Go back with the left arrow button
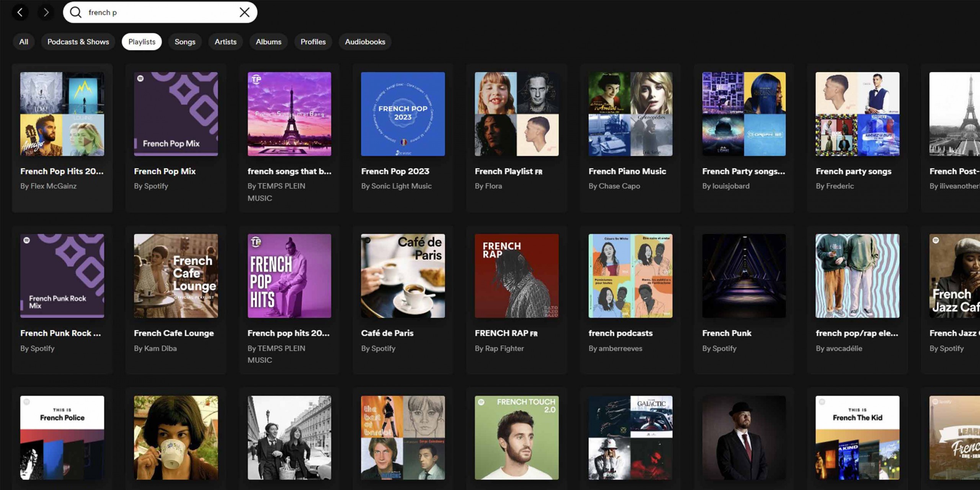Image resolution: width=980 pixels, height=490 pixels. (x=20, y=12)
